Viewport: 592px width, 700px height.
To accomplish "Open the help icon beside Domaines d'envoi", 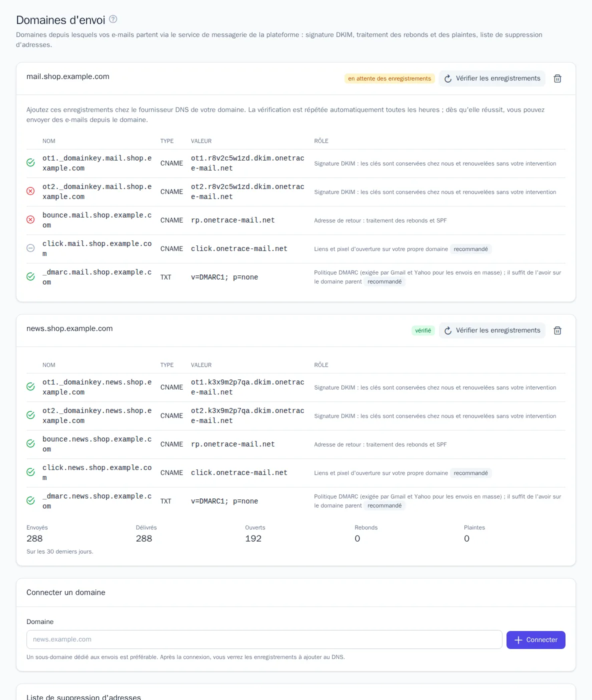I will [113, 19].
